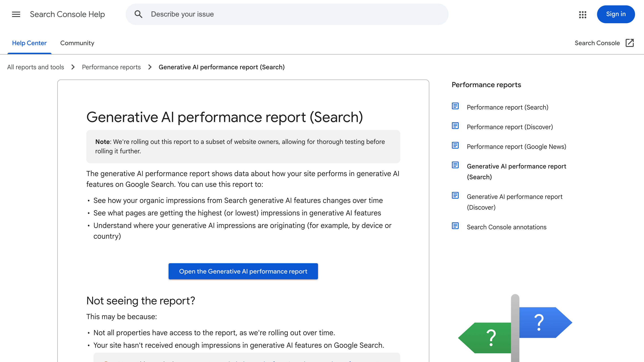
Task: Click document icon for Search Console annotations
Action: click(455, 226)
